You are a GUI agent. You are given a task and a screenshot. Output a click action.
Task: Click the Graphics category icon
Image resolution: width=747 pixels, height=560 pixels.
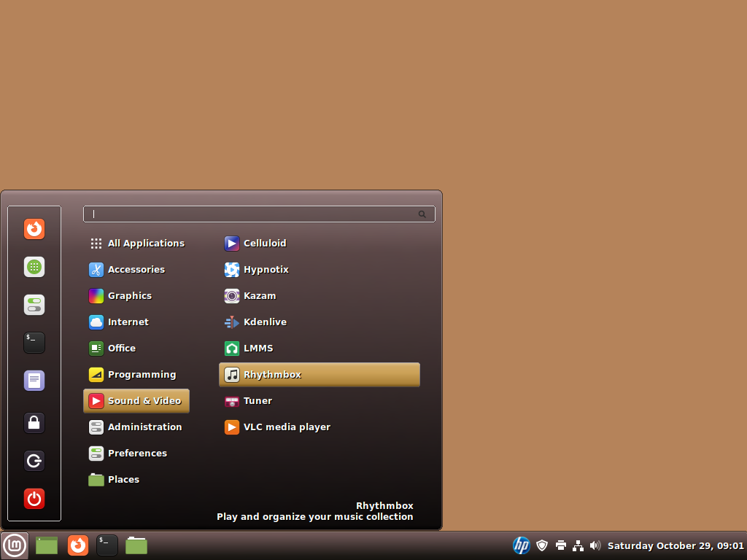[x=96, y=296]
